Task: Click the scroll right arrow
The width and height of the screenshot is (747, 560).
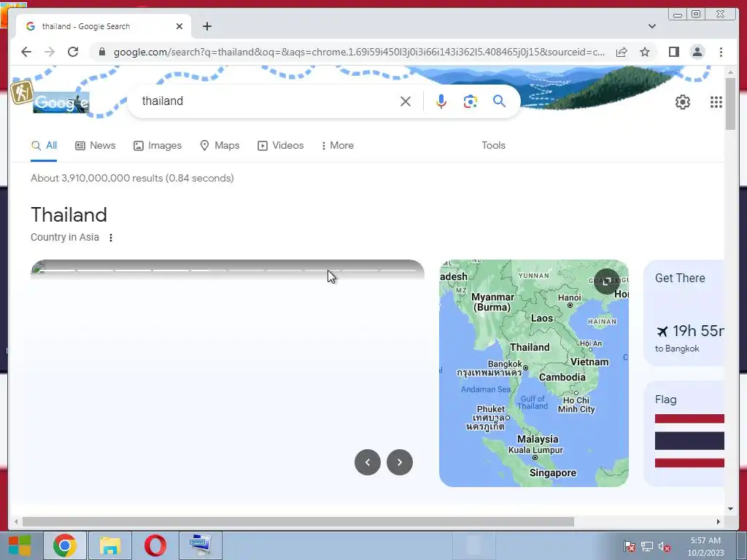Action: pyautogui.click(x=718, y=521)
